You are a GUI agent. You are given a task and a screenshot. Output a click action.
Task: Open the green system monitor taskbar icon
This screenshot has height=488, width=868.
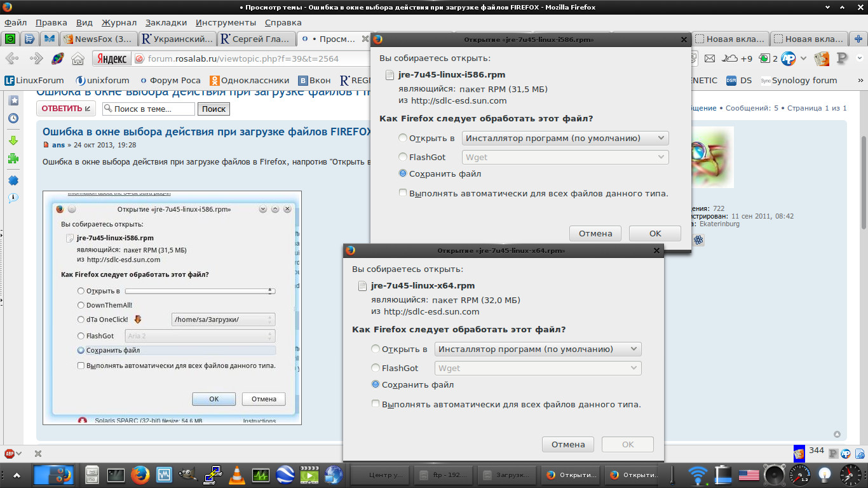tap(261, 475)
